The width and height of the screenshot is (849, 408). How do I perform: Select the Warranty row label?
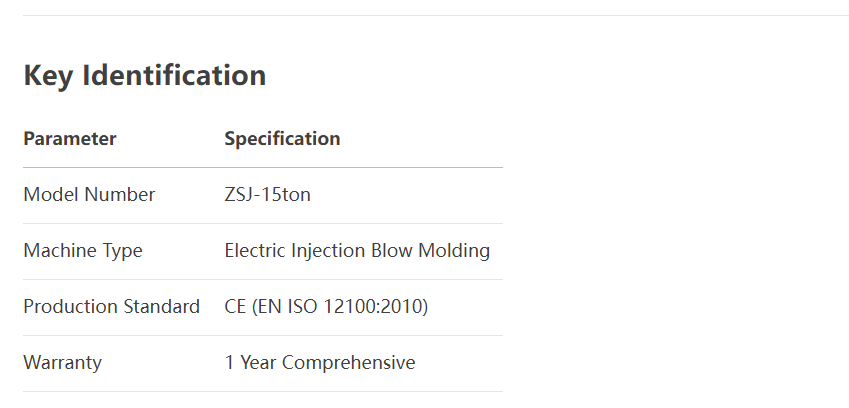pyautogui.click(x=62, y=363)
